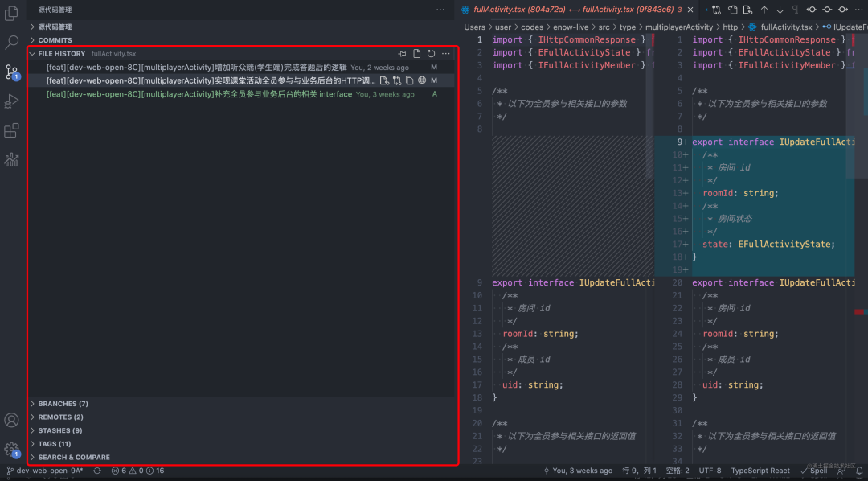This screenshot has height=481, width=868.
Task: Open source control panel more actions ellipsis
Action: tap(440, 10)
